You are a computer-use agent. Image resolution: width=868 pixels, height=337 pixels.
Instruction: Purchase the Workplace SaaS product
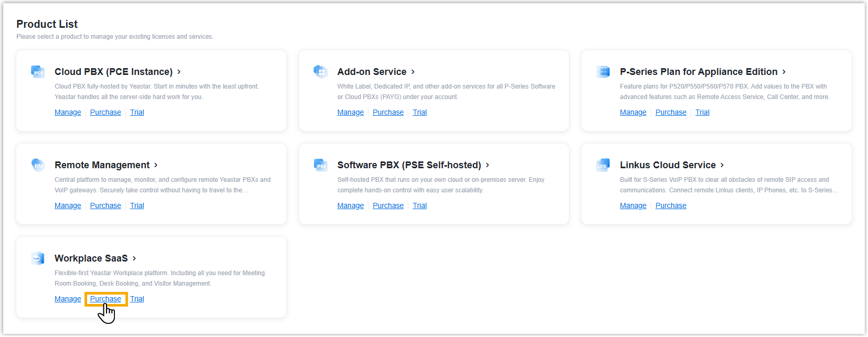click(105, 299)
